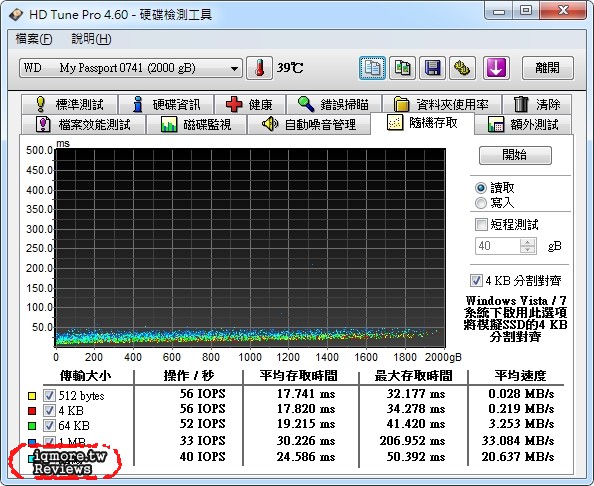Toggle the 4 KB 分割對齊 checkbox
Screen dimensions: 594x486
tap(476, 280)
